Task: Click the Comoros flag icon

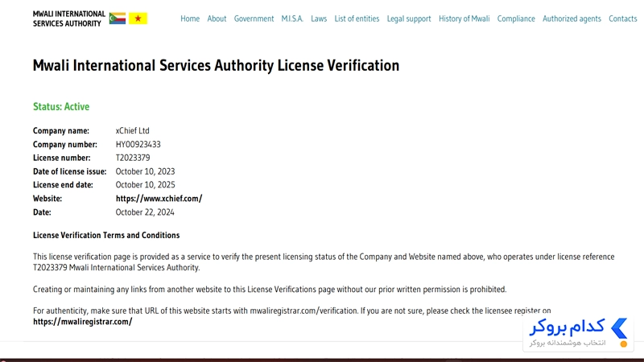Action: 118,19
